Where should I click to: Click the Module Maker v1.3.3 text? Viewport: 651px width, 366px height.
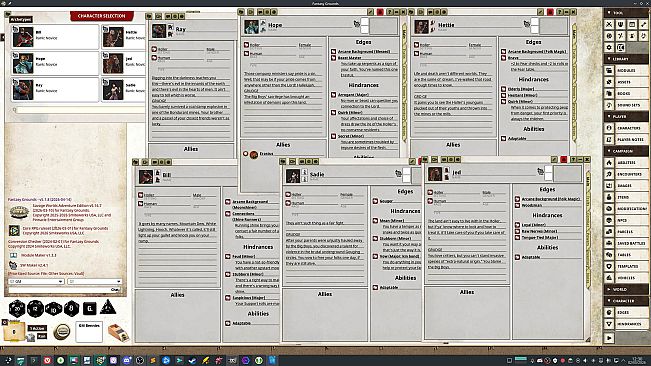[39, 255]
